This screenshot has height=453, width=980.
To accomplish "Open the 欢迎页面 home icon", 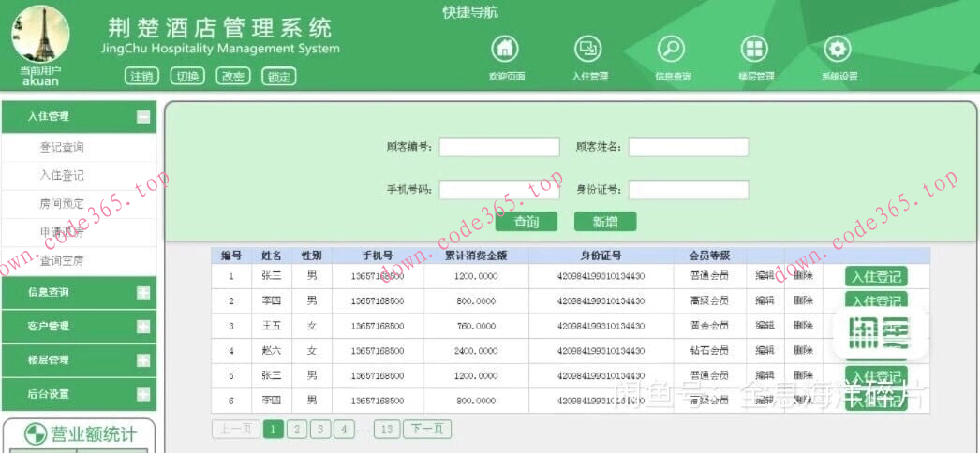I will click(506, 49).
